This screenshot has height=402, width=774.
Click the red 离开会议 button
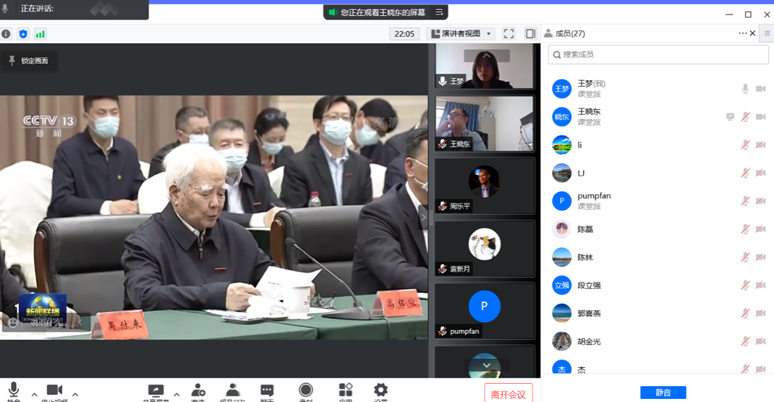point(508,393)
